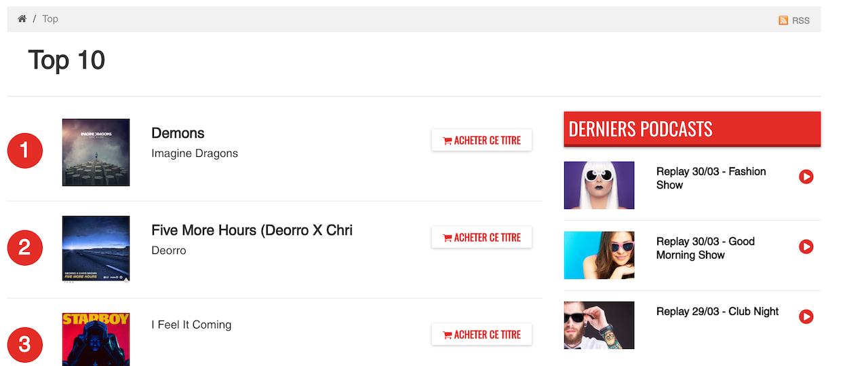Buy Demons via Acheter ce titre button
This screenshot has height=366, width=868.
[x=481, y=141]
